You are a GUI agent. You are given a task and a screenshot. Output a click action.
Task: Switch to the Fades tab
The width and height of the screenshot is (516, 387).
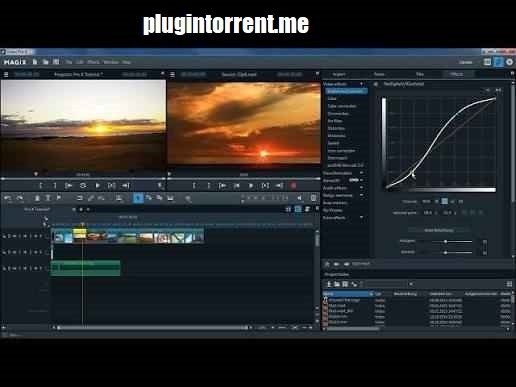tap(379, 74)
